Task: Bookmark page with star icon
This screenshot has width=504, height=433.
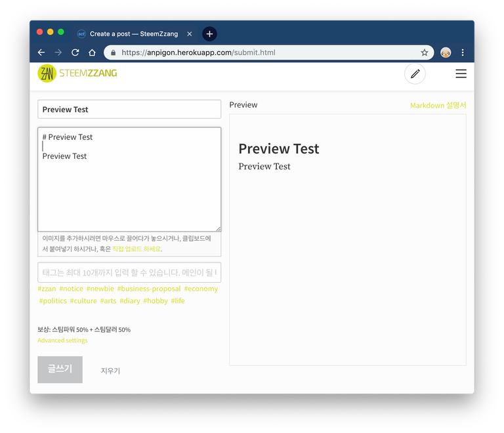Action: coord(425,52)
